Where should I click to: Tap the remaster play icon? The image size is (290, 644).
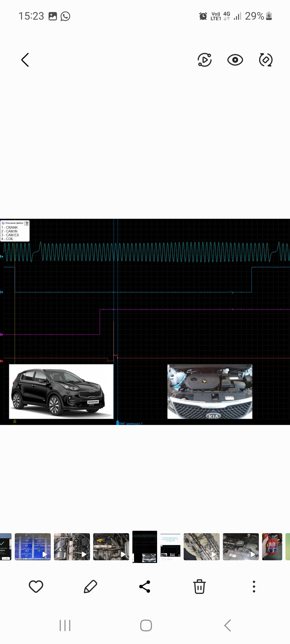205,60
